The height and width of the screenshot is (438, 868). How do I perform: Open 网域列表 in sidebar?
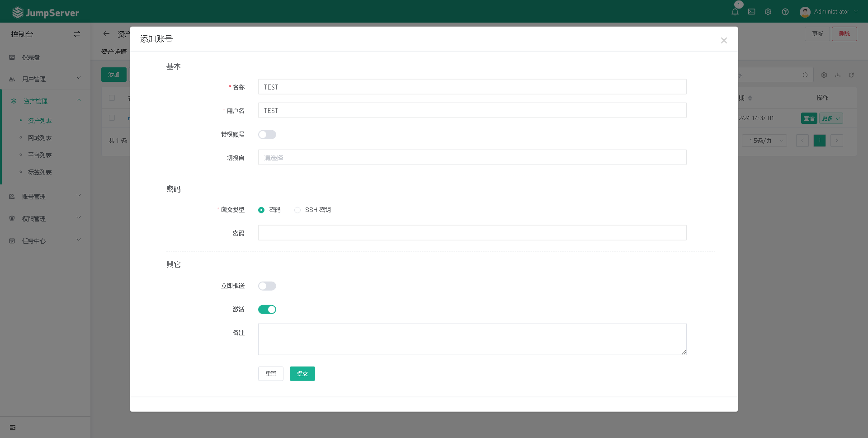tap(40, 138)
